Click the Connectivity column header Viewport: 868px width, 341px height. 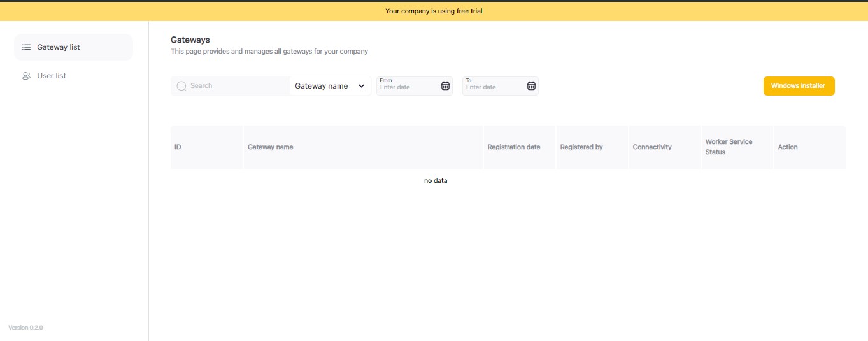point(652,147)
